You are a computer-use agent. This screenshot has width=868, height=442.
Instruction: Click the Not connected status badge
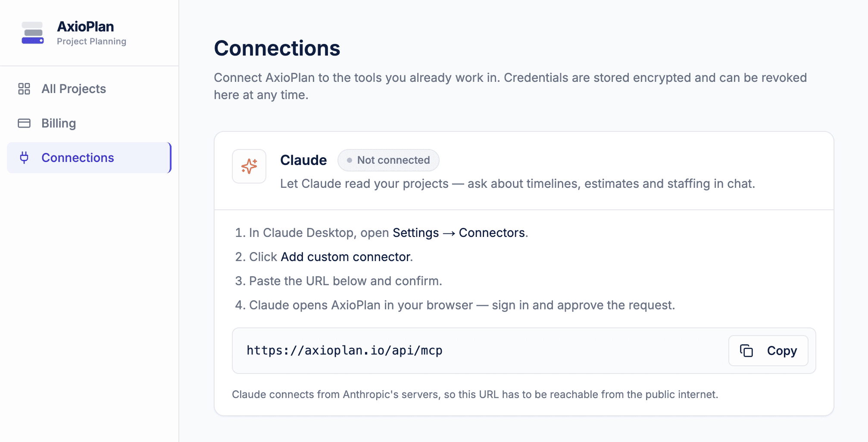(x=388, y=160)
